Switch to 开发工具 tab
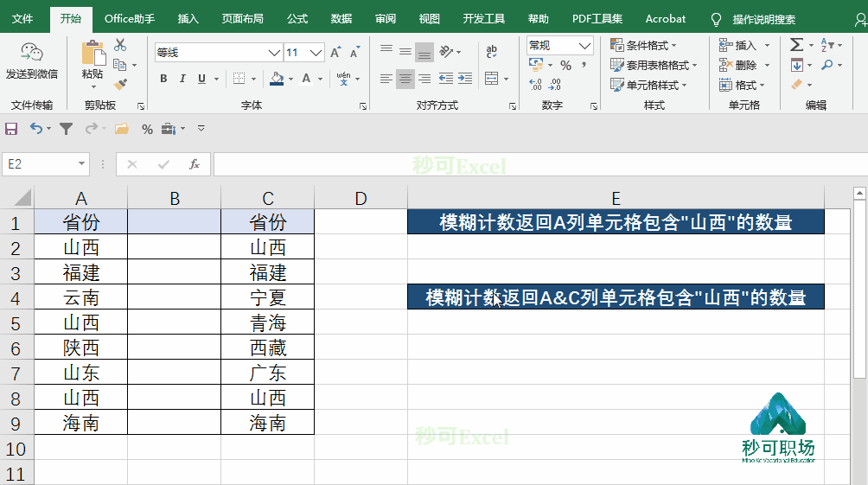This screenshot has height=485, width=868. click(x=483, y=19)
